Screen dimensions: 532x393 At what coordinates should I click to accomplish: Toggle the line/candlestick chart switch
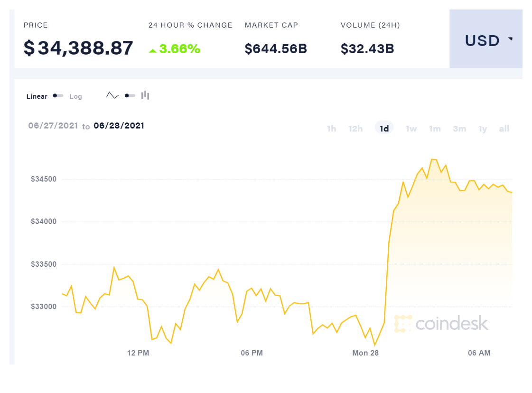[x=130, y=95]
